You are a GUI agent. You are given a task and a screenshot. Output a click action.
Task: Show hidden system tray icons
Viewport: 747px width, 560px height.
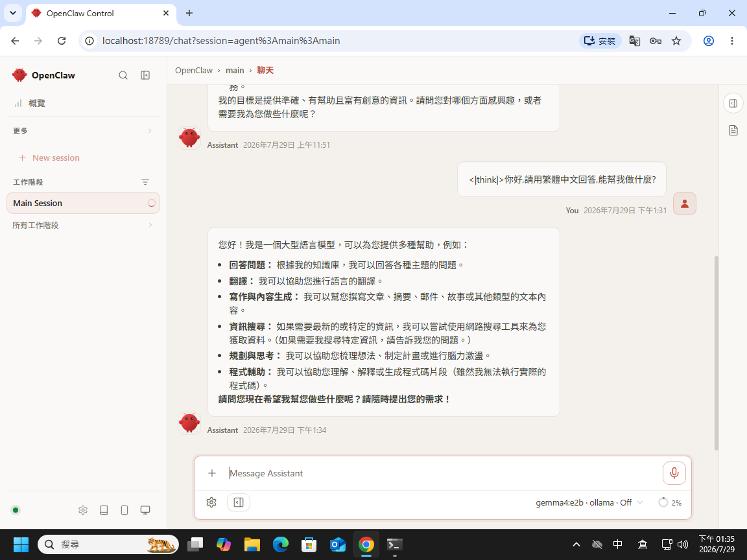[x=576, y=544]
